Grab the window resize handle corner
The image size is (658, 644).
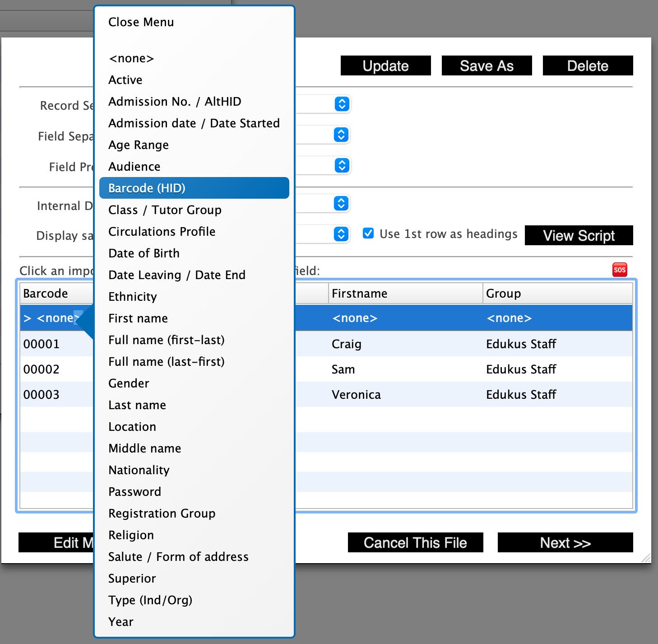tap(646, 558)
